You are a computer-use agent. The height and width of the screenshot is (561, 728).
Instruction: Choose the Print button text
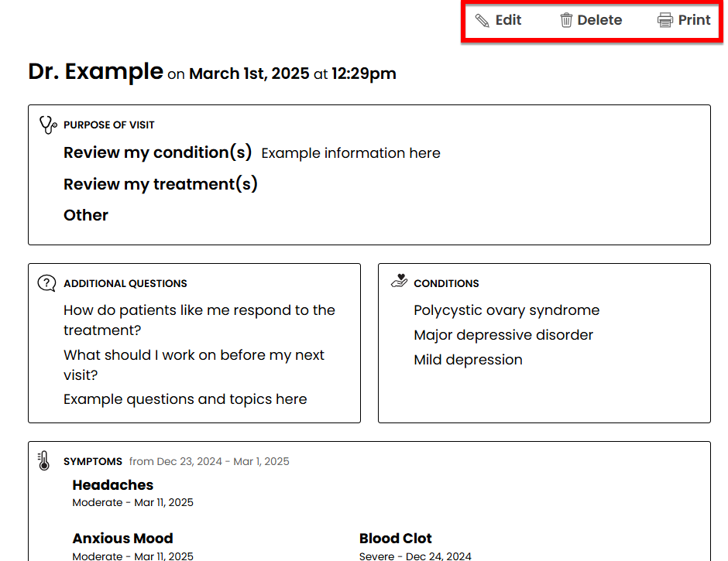(x=694, y=20)
